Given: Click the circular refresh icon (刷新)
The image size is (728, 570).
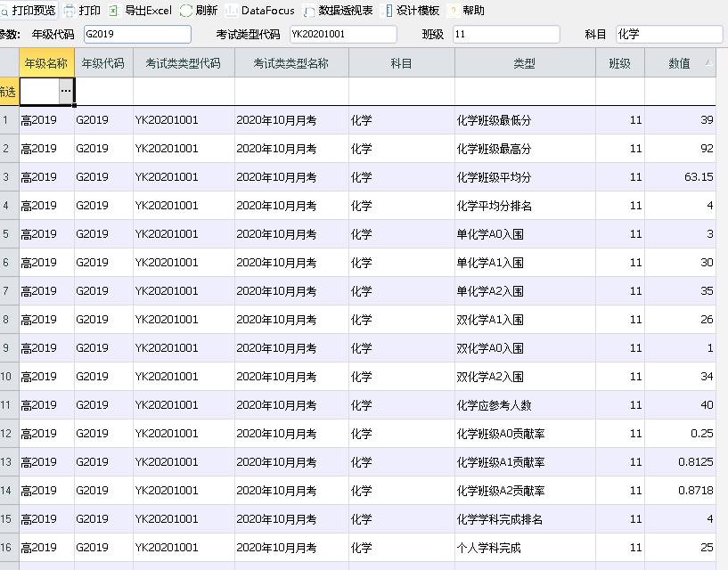Looking at the screenshot, I should (185, 11).
